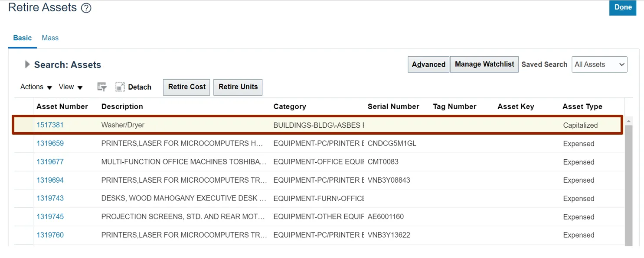The image size is (644, 258).
Task: Click the Done button
Action: coord(622,8)
